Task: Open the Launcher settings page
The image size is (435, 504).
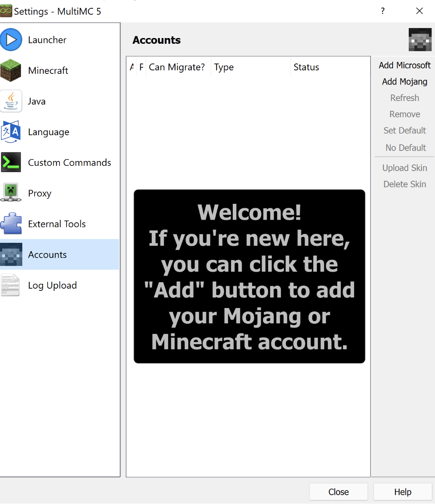Action: 47,40
